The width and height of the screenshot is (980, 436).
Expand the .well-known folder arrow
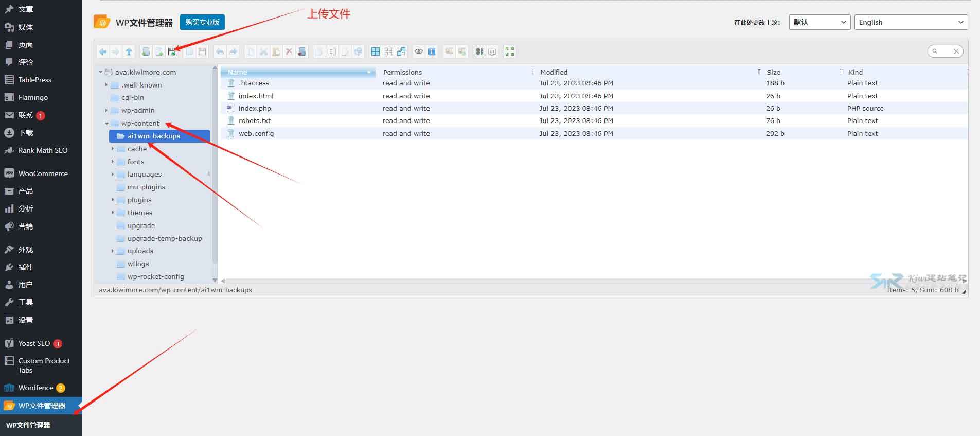[106, 85]
